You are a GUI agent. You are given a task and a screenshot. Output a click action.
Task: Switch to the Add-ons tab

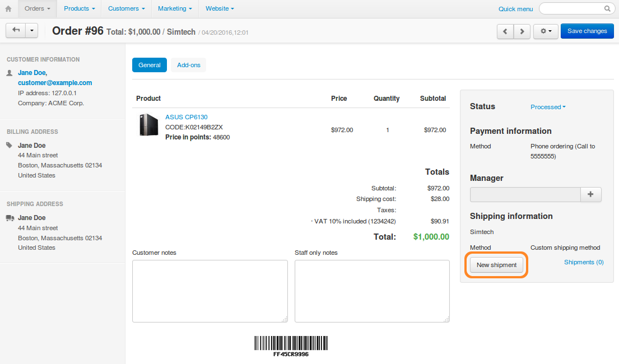(189, 65)
